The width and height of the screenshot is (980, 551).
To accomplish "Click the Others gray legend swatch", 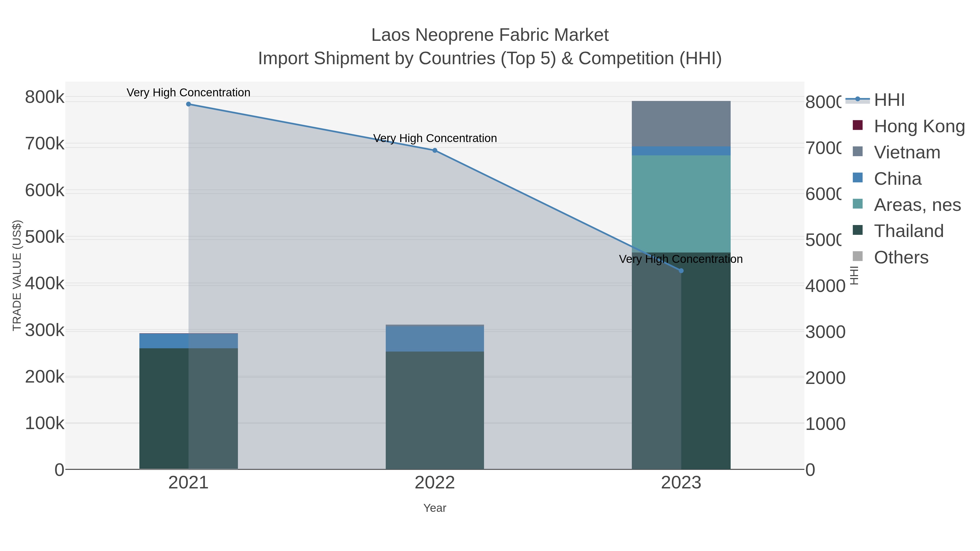I will [858, 256].
